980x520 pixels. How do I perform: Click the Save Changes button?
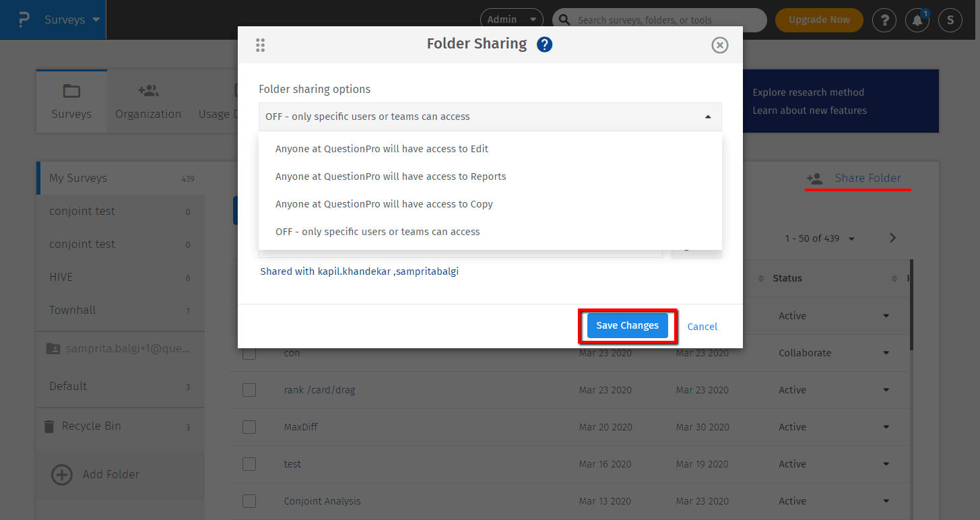(627, 325)
